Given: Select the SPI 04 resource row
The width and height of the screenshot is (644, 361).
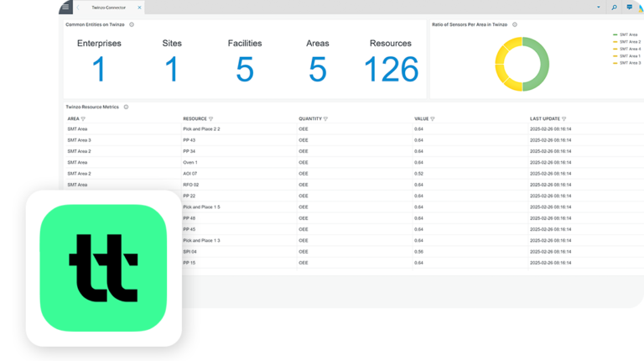Looking at the screenshot, I should [x=190, y=251].
